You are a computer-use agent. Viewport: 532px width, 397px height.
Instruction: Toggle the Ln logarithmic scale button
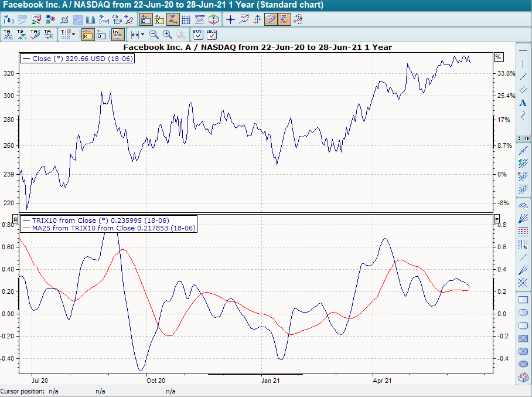[117, 35]
